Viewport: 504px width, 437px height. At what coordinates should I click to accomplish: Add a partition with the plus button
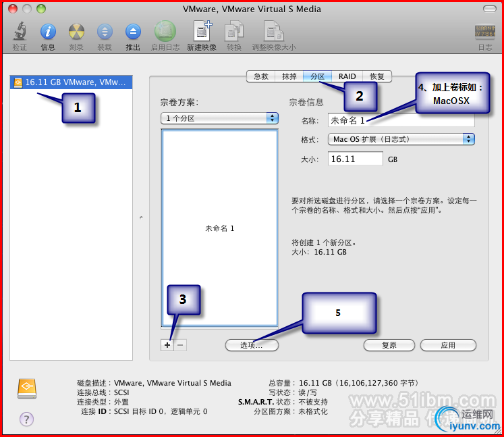pos(167,345)
